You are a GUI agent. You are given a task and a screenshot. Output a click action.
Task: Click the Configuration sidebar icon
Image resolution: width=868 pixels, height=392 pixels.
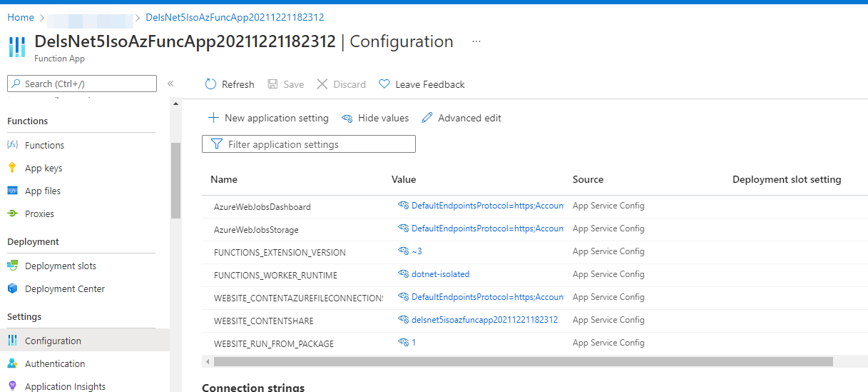(x=12, y=341)
